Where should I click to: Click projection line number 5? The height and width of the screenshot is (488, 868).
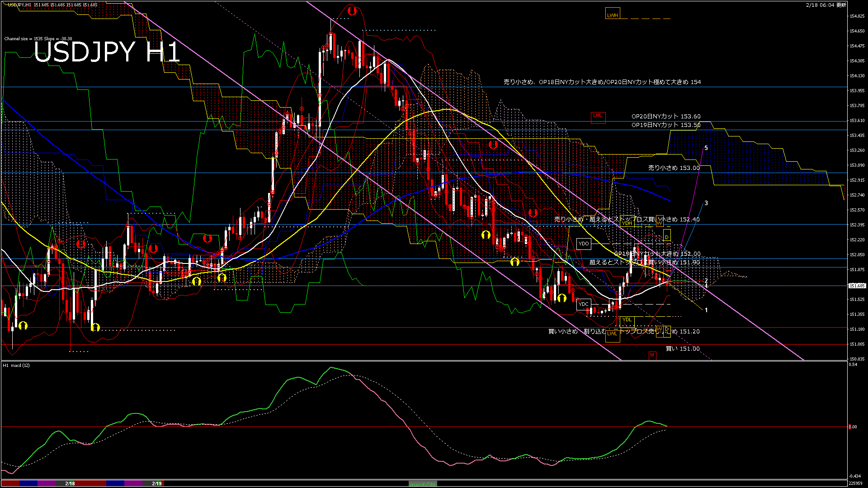pyautogui.click(x=706, y=148)
